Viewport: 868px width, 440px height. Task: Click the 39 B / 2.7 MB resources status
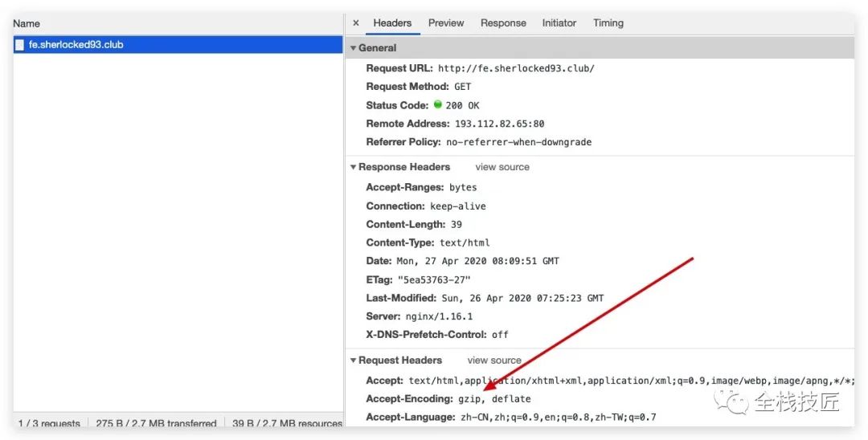coord(287,423)
